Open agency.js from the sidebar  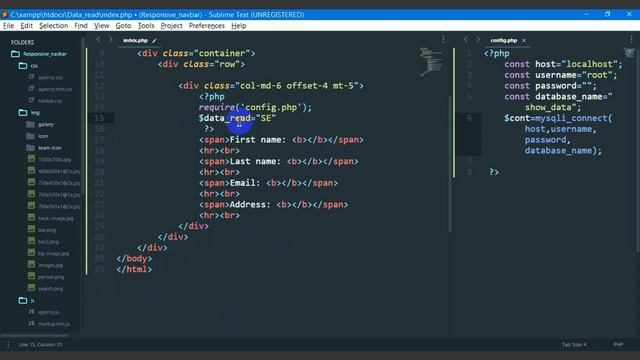(x=49, y=312)
